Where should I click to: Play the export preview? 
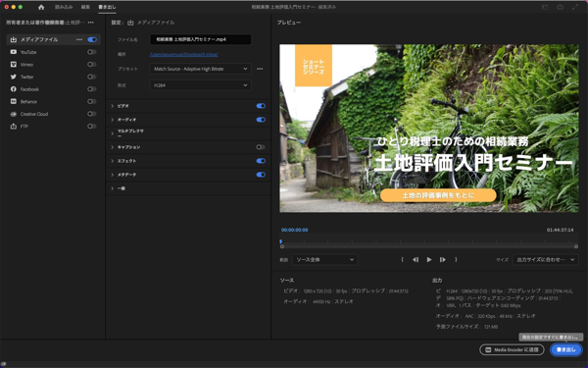tap(429, 259)
